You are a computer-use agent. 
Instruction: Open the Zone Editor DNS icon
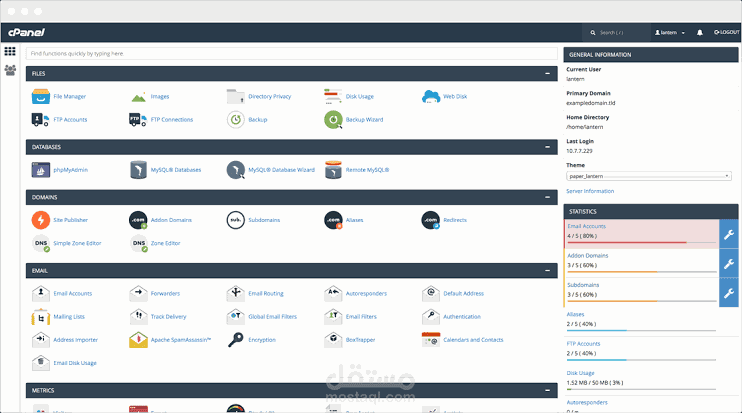pos(138,243)
